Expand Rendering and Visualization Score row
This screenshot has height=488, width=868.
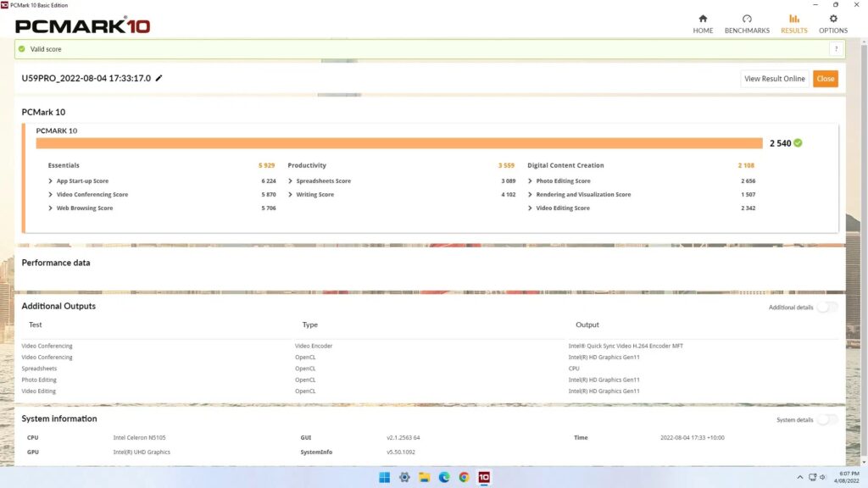pyautogui.click(x=531, y=195)
